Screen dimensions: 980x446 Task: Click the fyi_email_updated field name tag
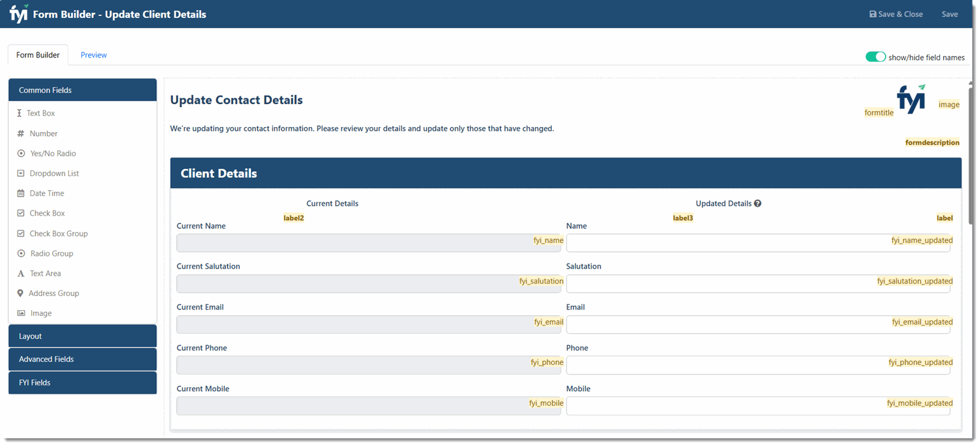point(922,322)
